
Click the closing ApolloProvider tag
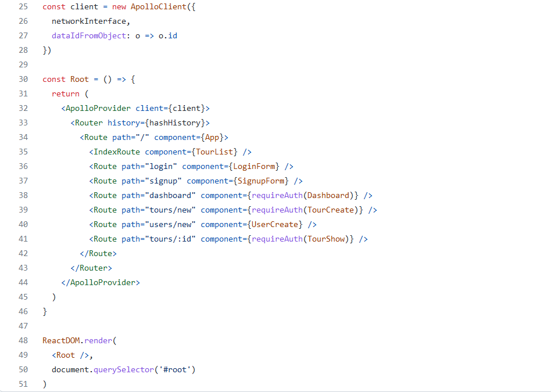coord(103,282)
